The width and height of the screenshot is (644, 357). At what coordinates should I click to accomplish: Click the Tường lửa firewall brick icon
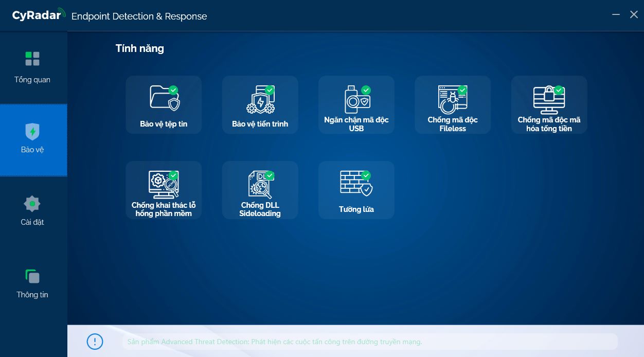356,183
